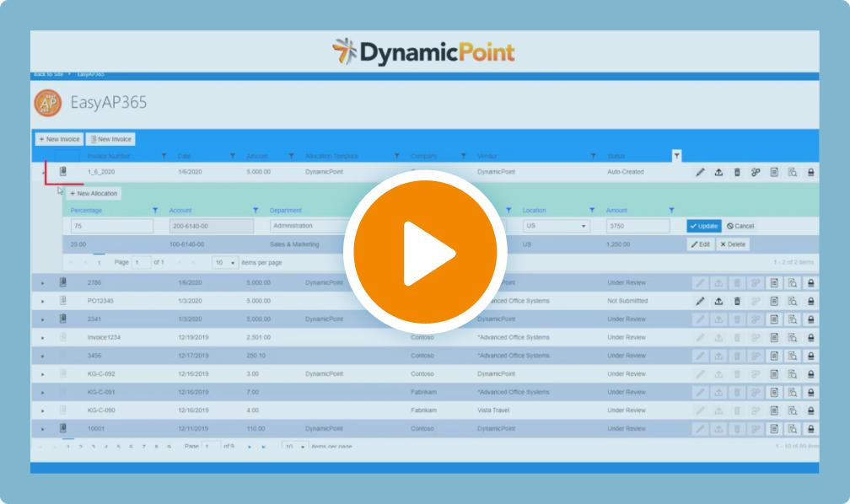Open the Location dropdown showing US

pos(557,226)
